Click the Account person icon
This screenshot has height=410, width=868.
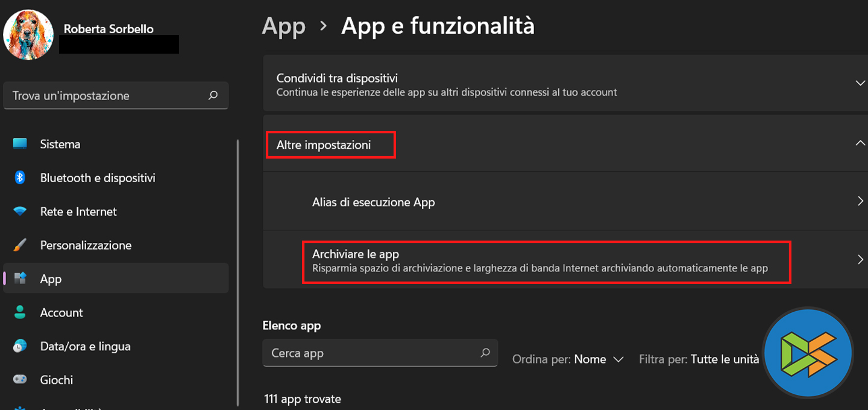pos(20,312)
